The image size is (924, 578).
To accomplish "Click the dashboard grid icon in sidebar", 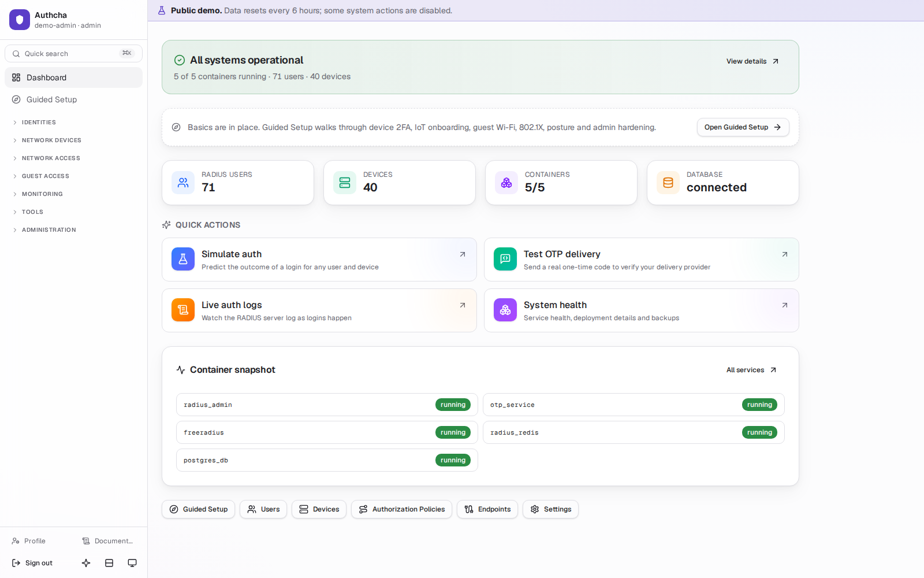I will (x=16, y=77).
